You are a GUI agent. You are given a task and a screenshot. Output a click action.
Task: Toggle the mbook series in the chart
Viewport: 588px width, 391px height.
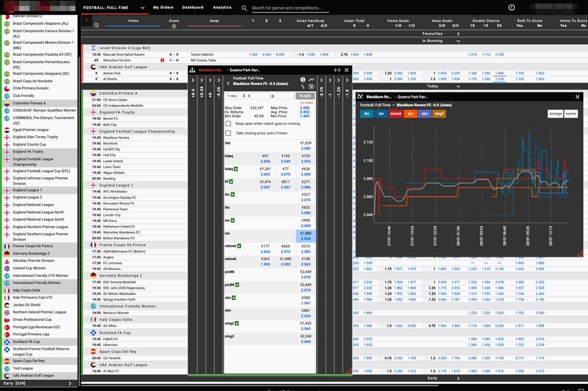395,113
